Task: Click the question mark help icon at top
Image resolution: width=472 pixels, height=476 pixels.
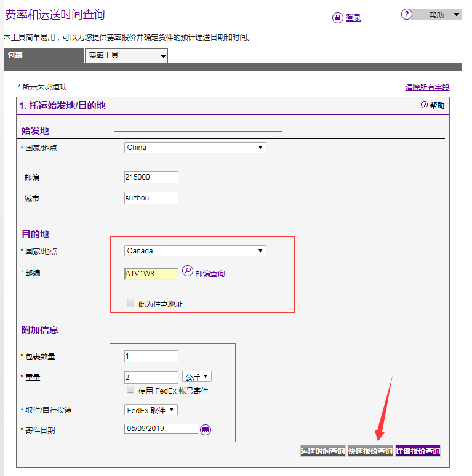Action: pos(406,14)
